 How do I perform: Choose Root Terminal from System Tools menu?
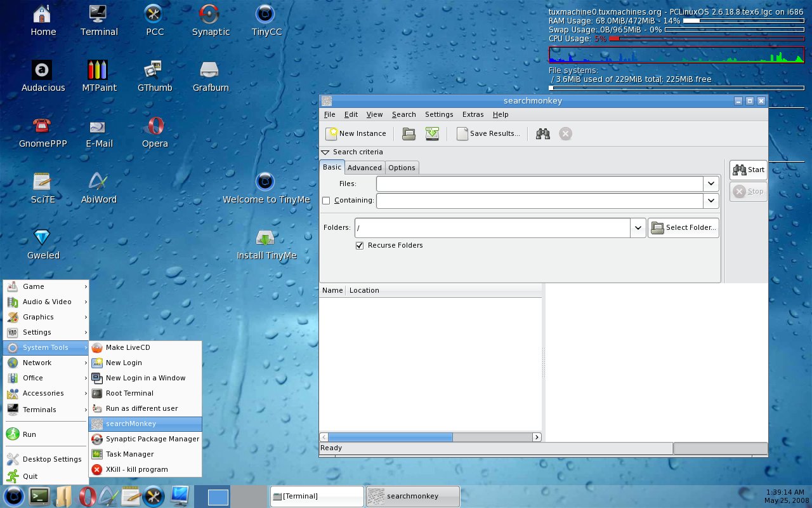[145, 393]
